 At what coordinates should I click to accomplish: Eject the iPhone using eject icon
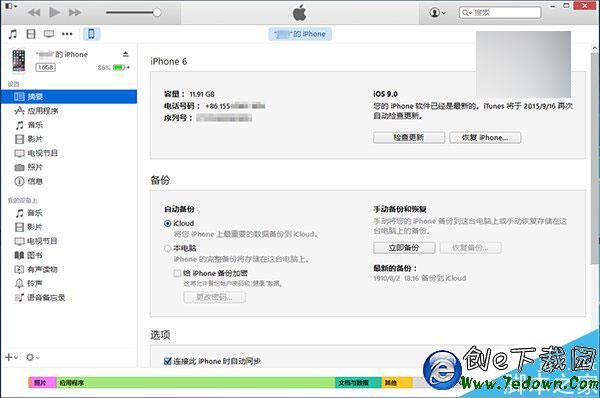point(126,54)
